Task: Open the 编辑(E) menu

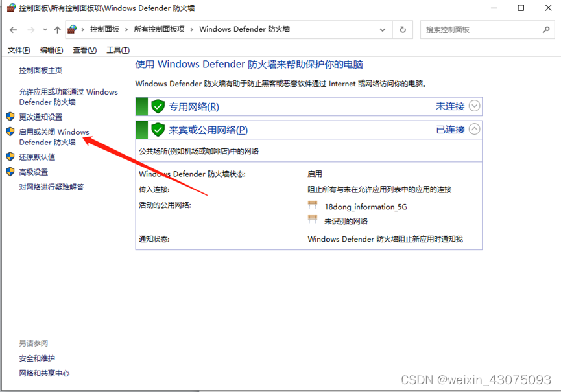Action: (x=51, y=50)
